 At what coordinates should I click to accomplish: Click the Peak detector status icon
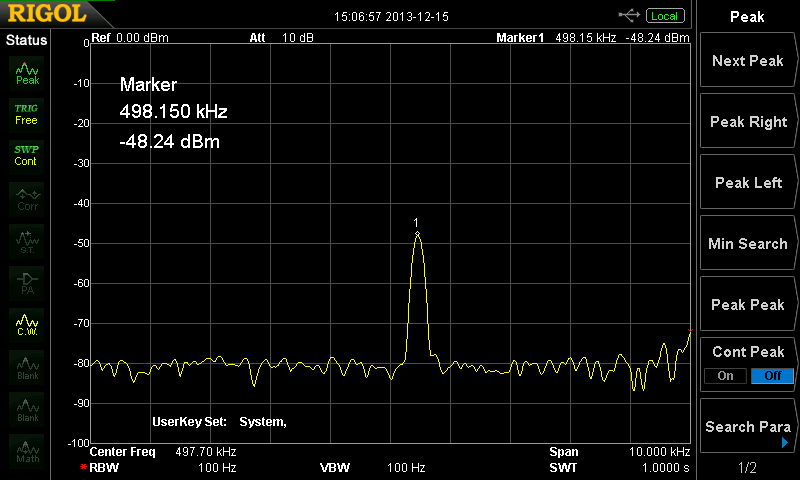tap(27, 72)
